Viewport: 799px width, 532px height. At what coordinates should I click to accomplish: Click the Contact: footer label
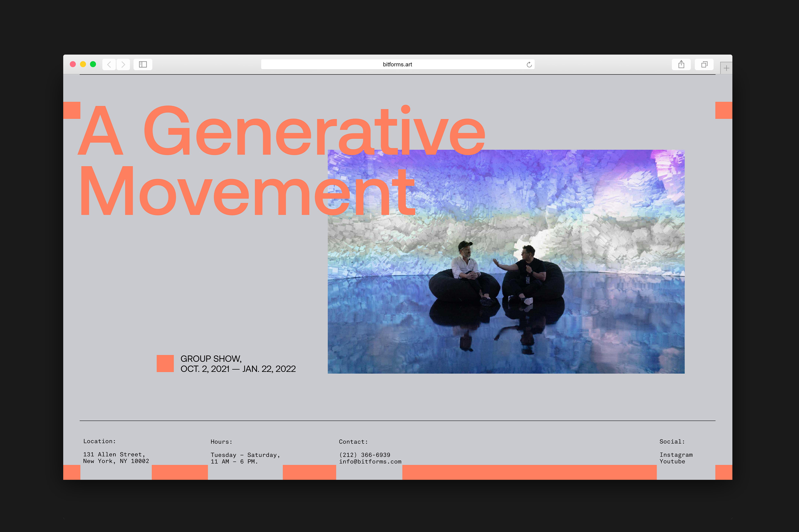pos(353,441)
